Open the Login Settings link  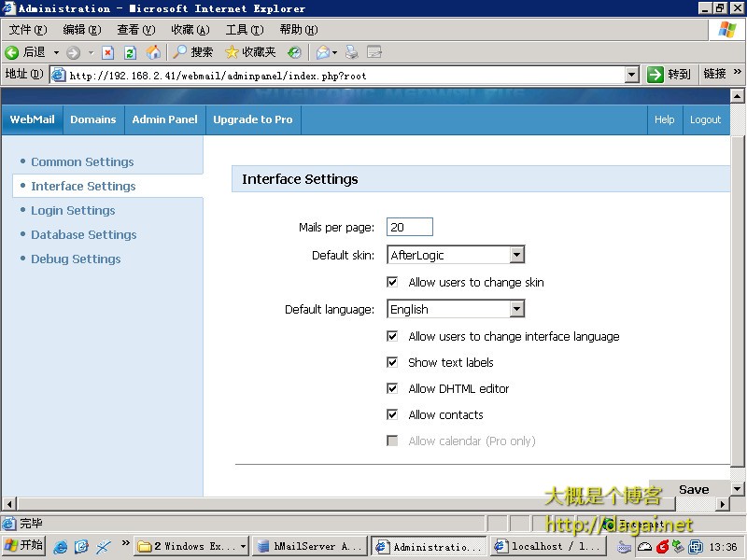[73, 210]
